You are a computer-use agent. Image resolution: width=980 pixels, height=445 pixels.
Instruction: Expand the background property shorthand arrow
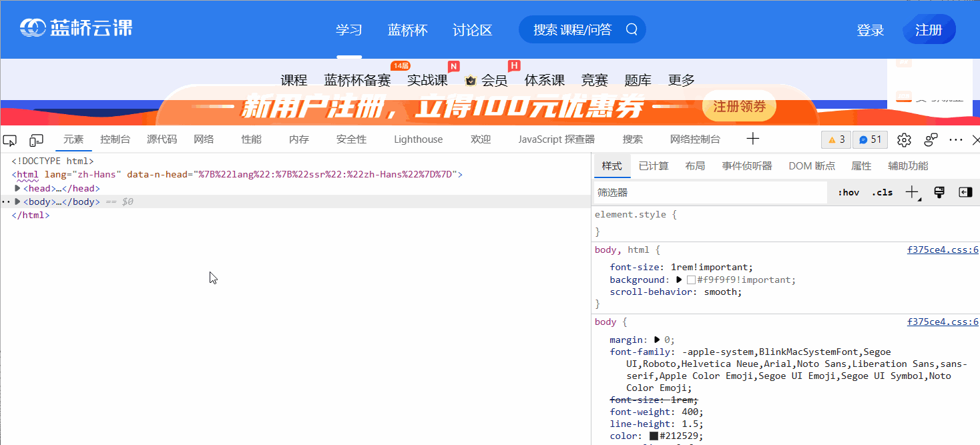(x=679, y=280)
